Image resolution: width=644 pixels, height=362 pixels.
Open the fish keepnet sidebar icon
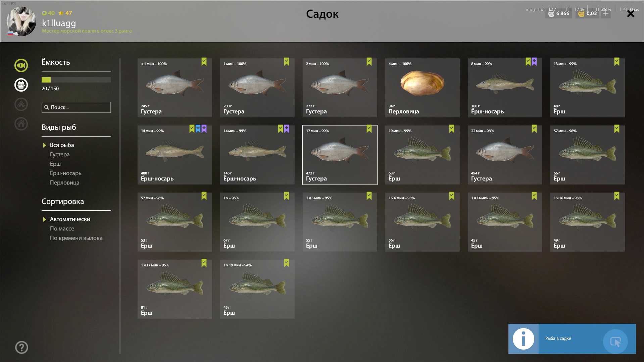click(21, 65)
